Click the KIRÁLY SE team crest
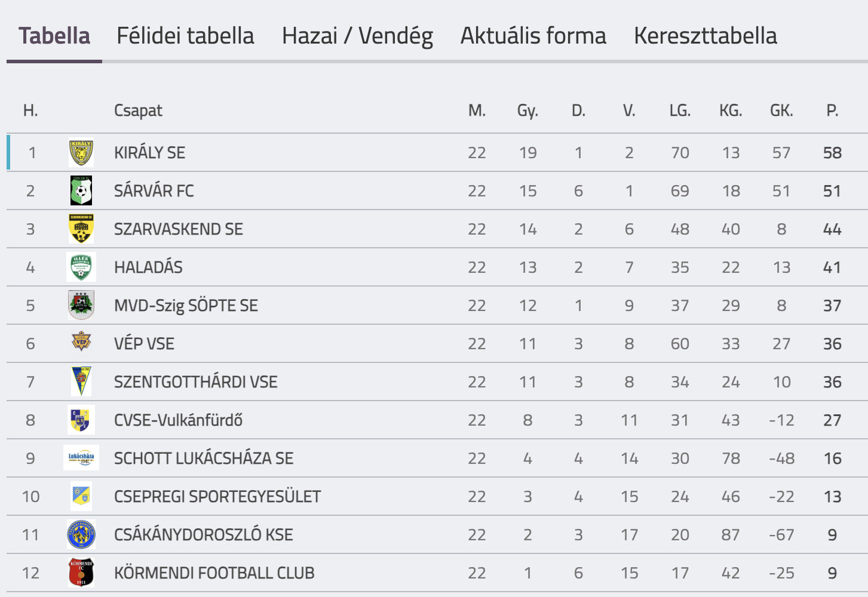868x597 pixels. coord(81,153)
